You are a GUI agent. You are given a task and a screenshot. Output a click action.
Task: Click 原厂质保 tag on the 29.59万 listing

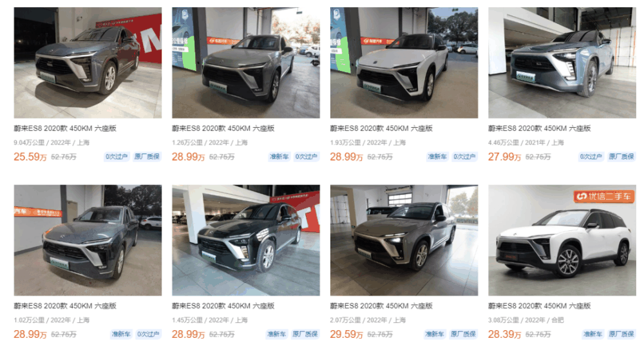pyautogui.click(x=463, y=334)
